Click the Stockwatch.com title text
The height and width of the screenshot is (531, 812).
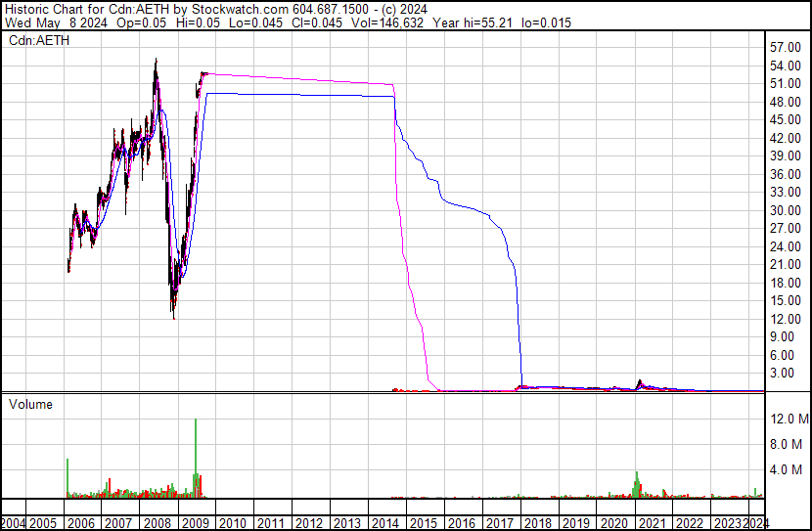(x=241, y=10)
